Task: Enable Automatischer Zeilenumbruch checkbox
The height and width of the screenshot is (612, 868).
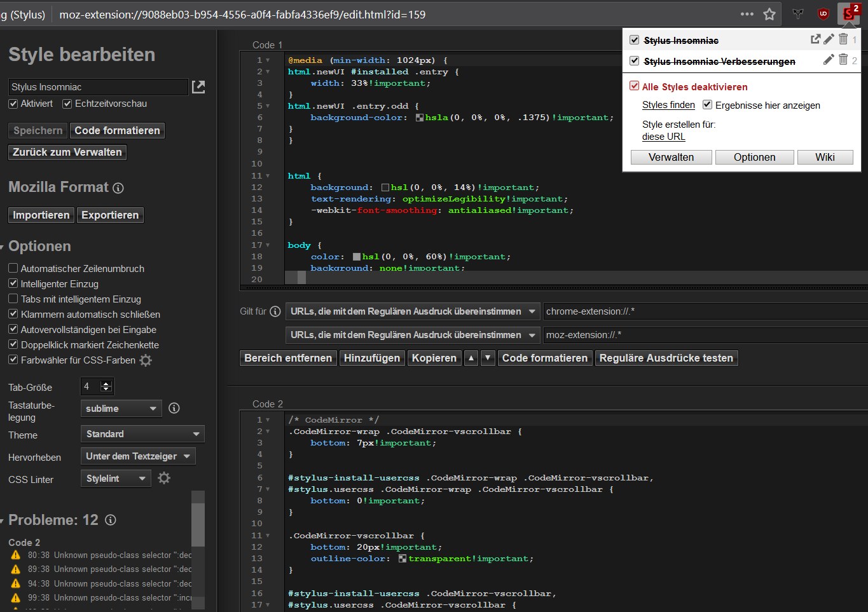Action: click(x=13, y=268)
